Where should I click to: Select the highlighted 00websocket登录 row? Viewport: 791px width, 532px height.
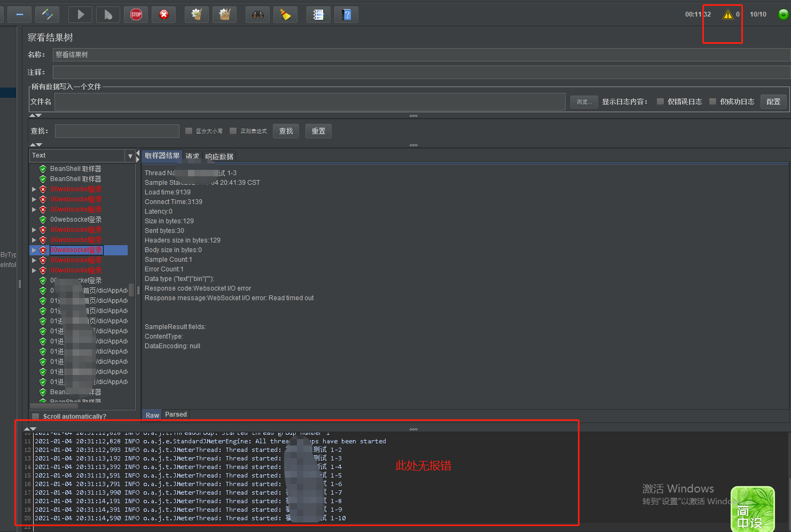tap(79, 250)
